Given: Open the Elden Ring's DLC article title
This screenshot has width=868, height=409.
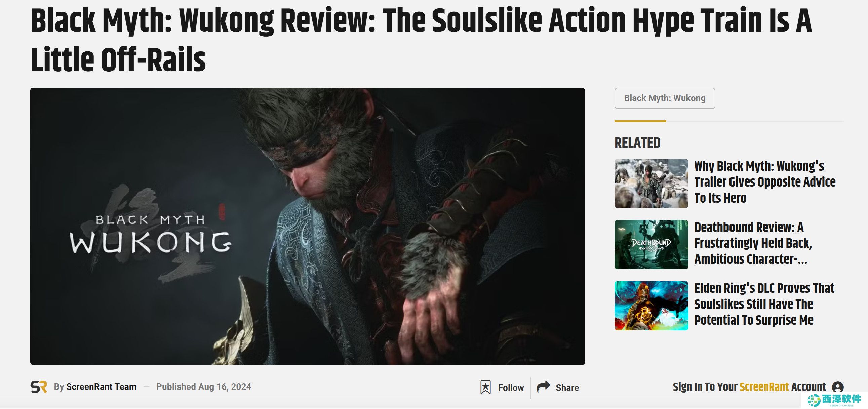Looking at the screenshot, I should 764,304.
